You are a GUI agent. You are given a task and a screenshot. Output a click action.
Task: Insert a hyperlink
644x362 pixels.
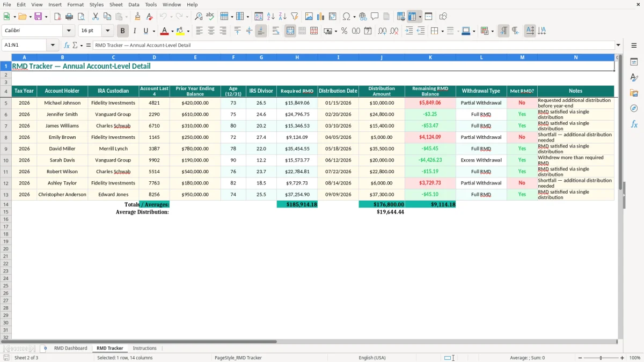(x=363, y=17)
